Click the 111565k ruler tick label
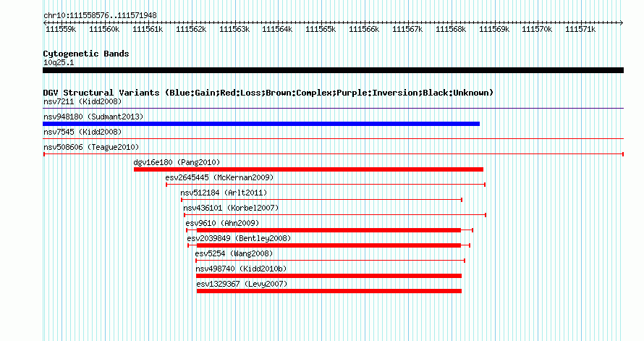The image size is (644, 341). pos(321,29)
